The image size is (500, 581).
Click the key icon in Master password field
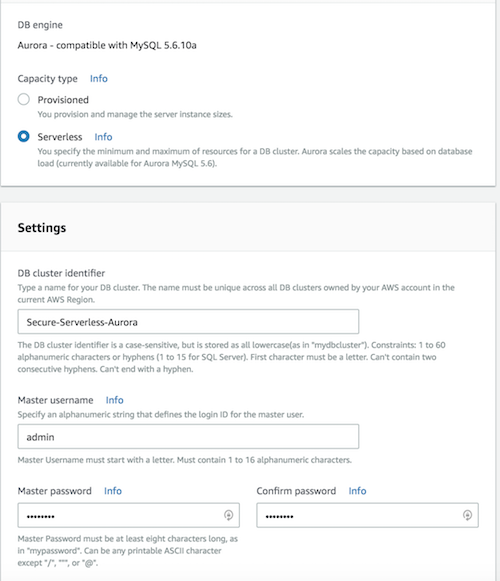(x=229, y=515)
